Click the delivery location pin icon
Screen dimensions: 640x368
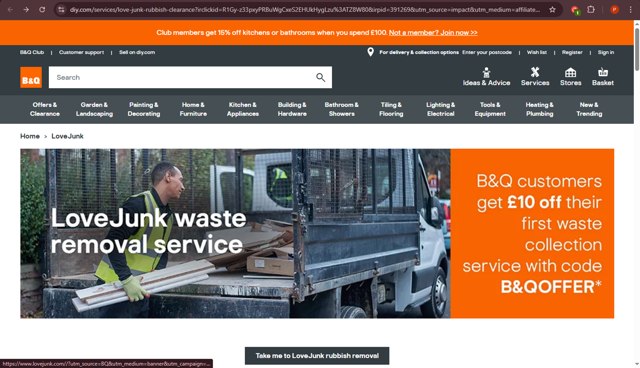tap(370, 52)
